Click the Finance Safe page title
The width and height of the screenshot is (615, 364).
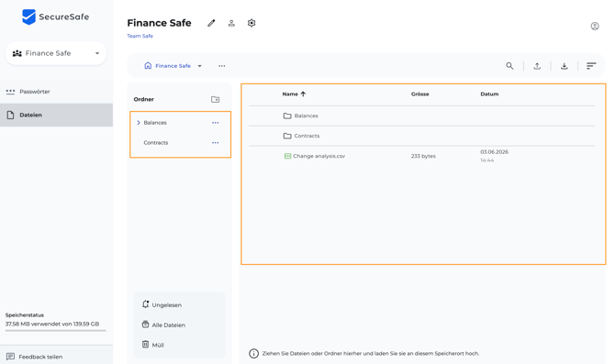click(159, 23)
